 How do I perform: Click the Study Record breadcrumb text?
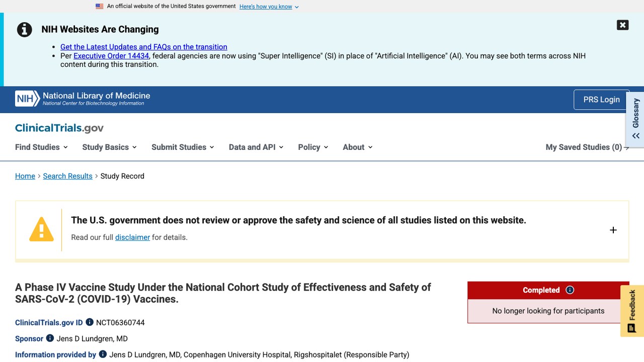(x=122, y=176)
